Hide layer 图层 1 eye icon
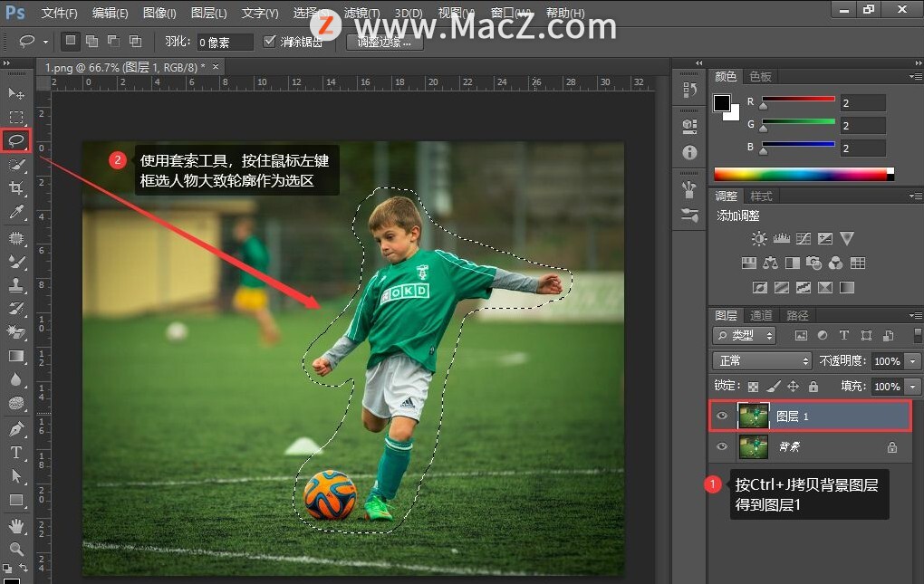This screenshot has width=924, height=584. click(722, 416)
